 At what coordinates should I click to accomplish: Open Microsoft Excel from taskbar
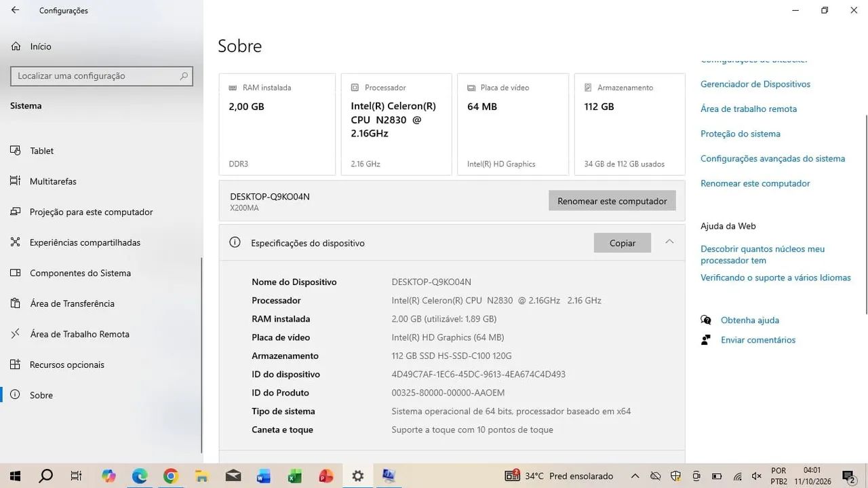point(295,476)
